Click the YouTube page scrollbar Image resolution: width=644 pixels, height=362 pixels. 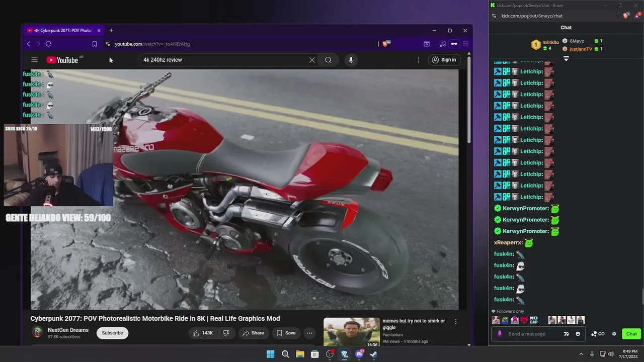pos(469,99)
